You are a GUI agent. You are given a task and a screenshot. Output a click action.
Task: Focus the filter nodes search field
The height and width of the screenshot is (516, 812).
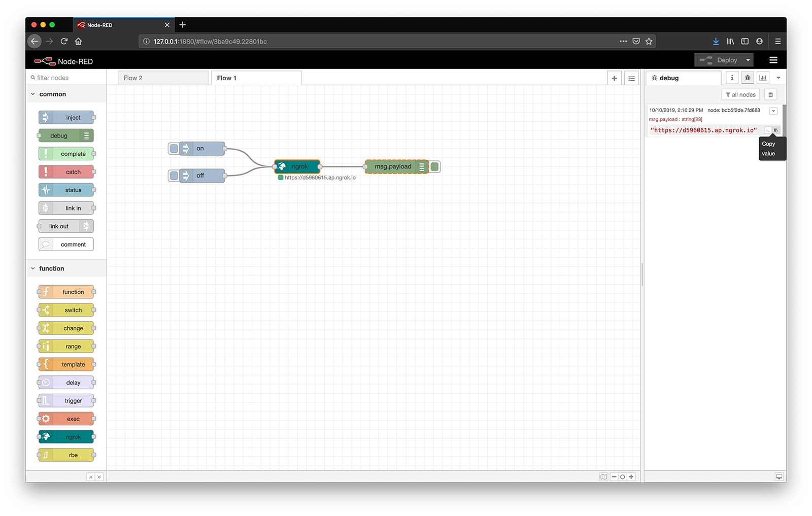click(x=66, y=78)
